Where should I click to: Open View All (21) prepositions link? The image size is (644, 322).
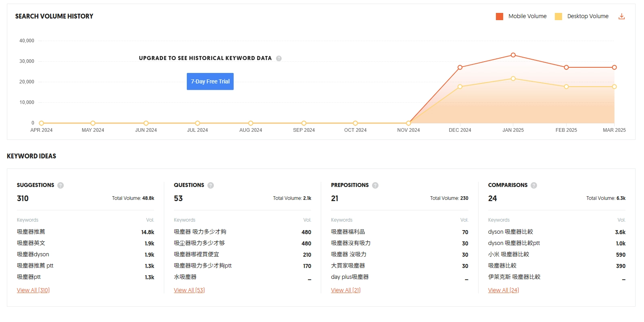pos(346,290)
